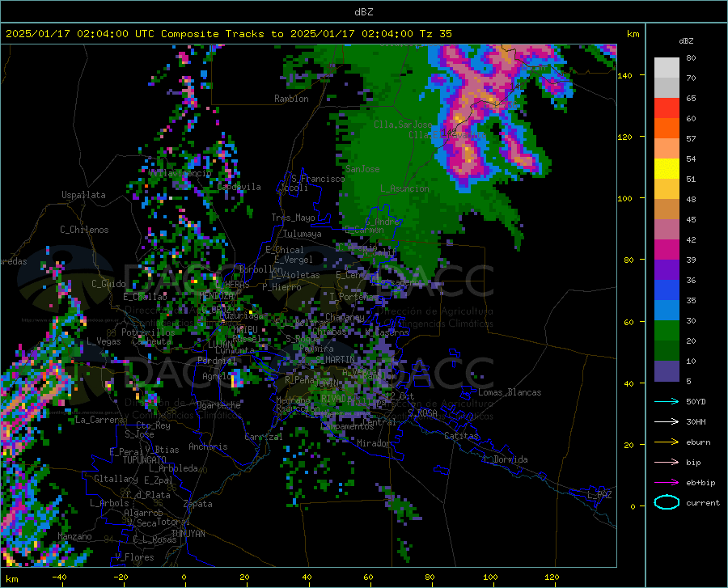The height and width of the screenshot is (588, 728).
Task: Click the Potrerillos label on map
Action: coord(148,332)
